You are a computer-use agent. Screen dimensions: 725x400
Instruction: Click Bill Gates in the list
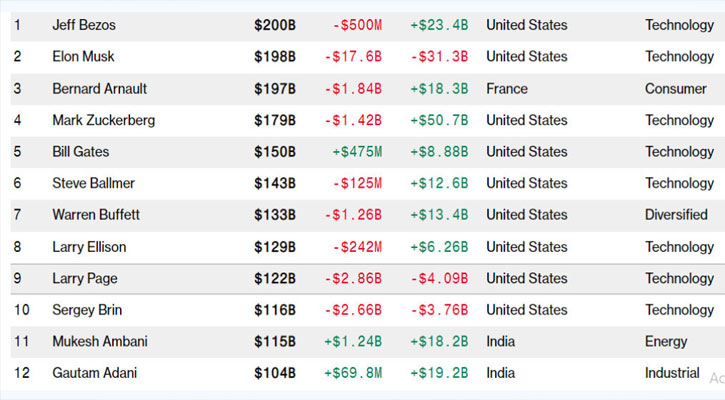point(81,152)
